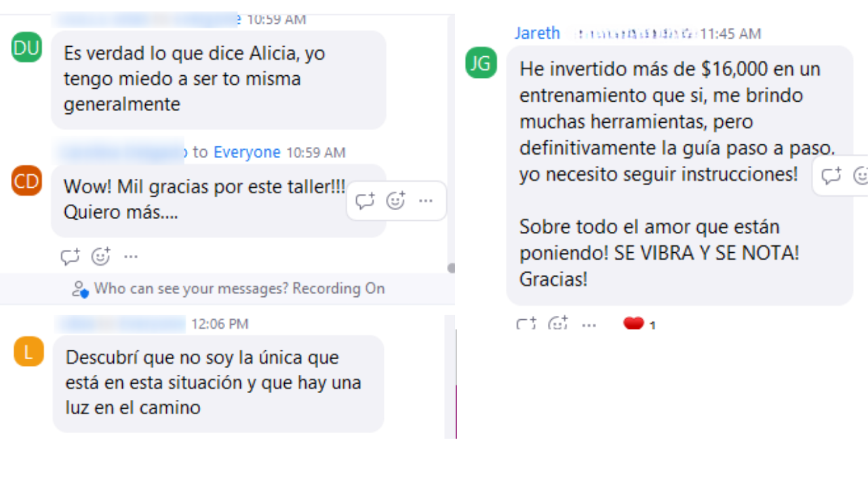
Task: Toggle the red heart reaction on Jareth's message
Action: click(x=639, y=324)
